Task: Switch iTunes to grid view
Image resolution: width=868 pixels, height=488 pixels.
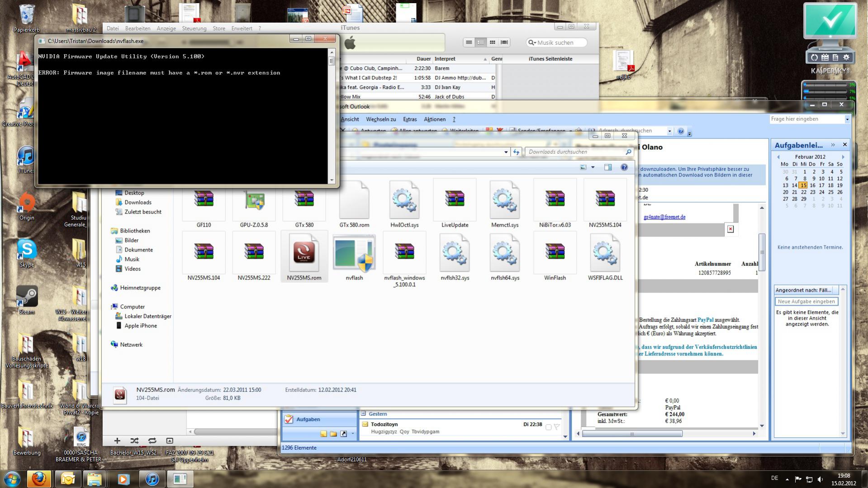Action: tap(493, 43)
